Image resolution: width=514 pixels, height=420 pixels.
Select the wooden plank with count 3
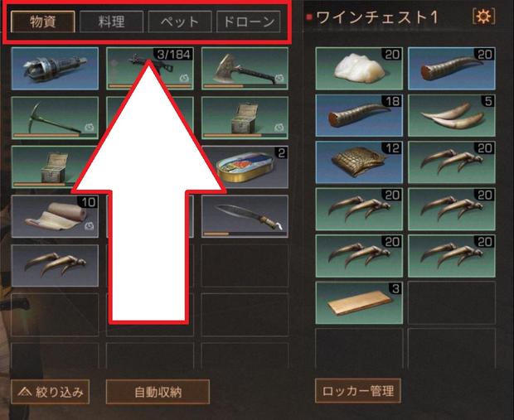(359, 303)
